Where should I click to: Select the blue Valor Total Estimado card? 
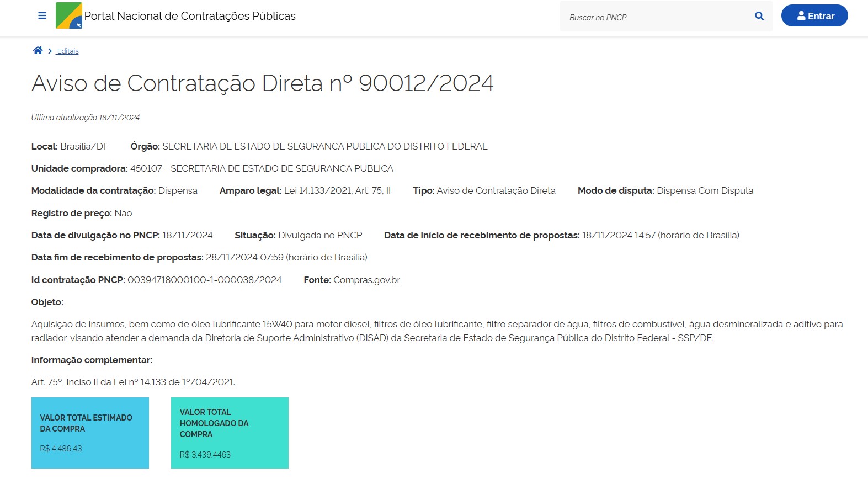[90, 433]
